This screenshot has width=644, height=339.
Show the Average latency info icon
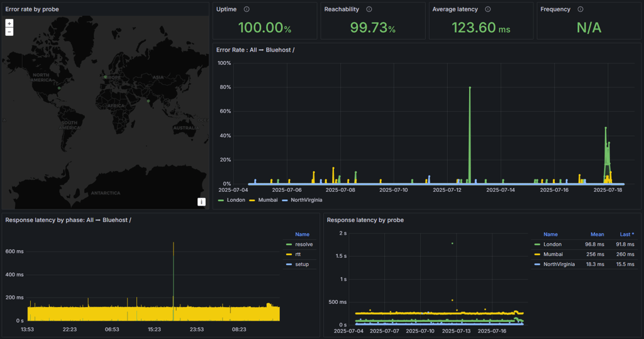(488, 9)
